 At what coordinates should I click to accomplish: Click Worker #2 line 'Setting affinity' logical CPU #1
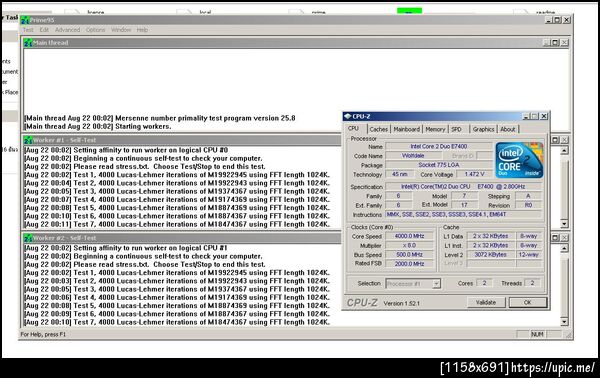[126, 248]
